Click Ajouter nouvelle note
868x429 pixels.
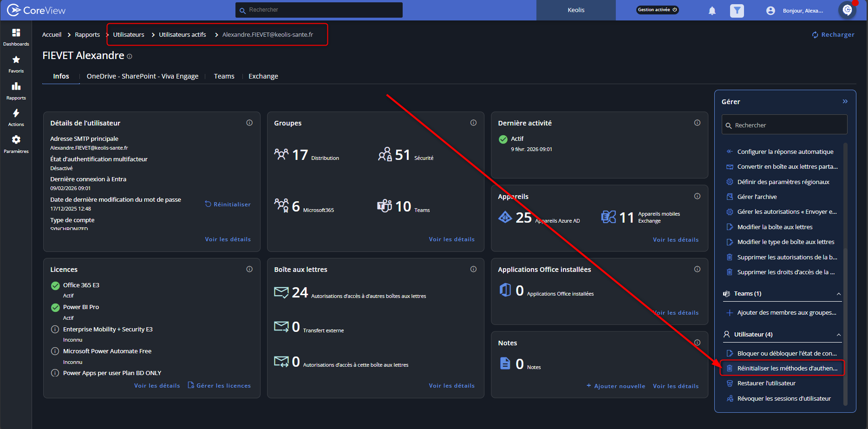pos(616,386)
